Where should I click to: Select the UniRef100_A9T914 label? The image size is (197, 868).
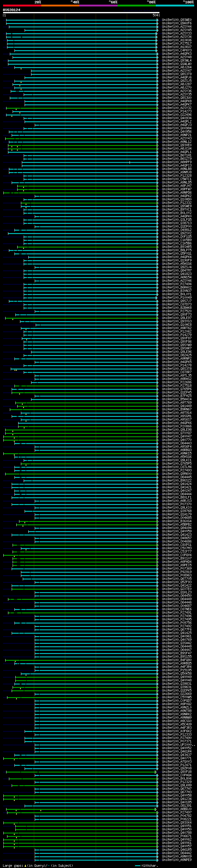tap(177, 413)
